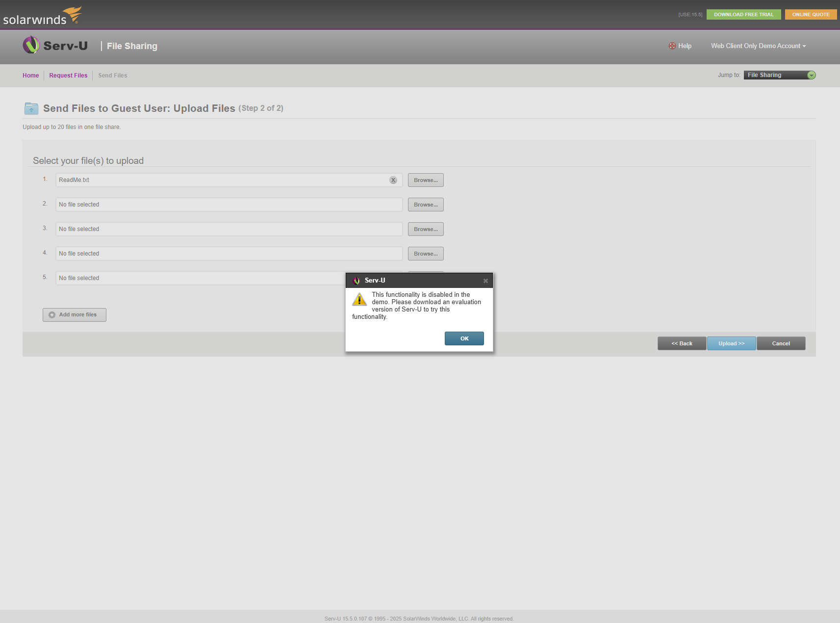The image size is (840, 623).
Task: Click the Online Quote button
Action: (811, 15)
